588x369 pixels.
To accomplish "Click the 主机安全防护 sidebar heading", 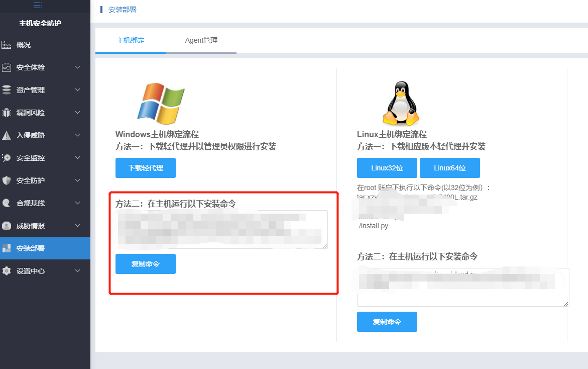I will tap(40, 23).
